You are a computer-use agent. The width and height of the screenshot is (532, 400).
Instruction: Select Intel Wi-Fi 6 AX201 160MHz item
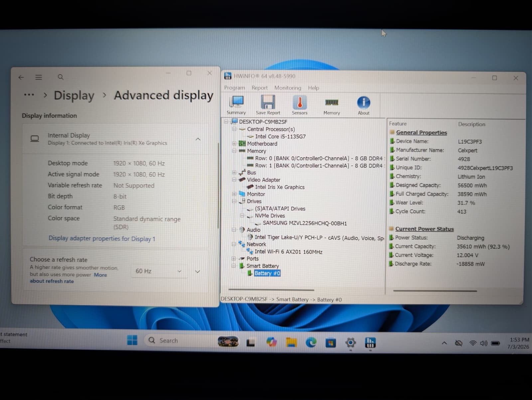[288, 252]
